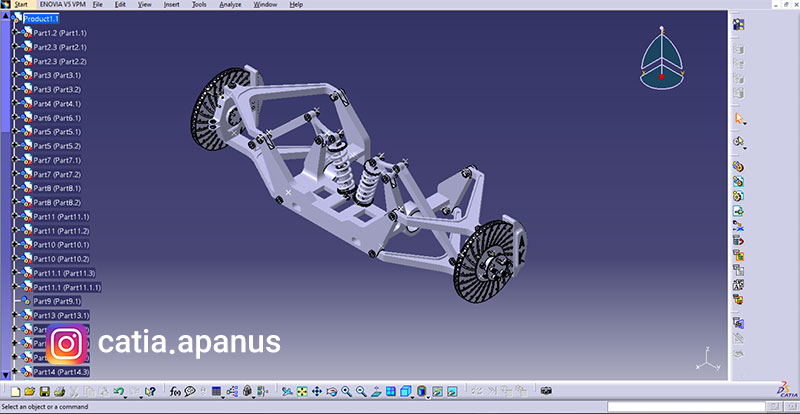Click the tree scrollbar up arrow

(x=5, y=15)
